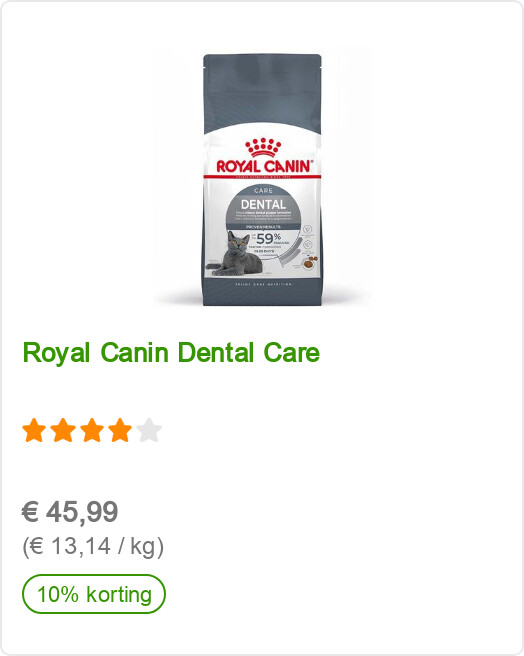Click the 59% proven results figure

click(268, 239)
